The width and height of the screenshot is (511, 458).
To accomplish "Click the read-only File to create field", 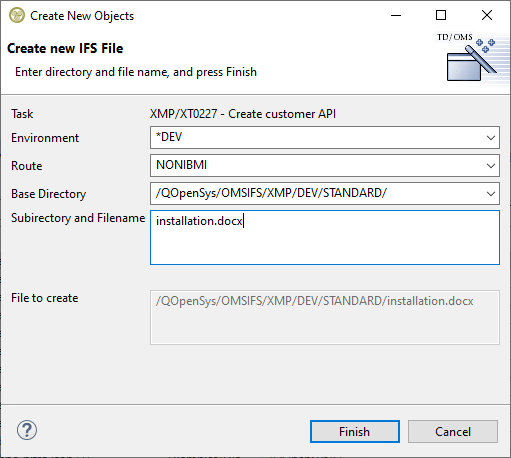I will pos(325,317).
